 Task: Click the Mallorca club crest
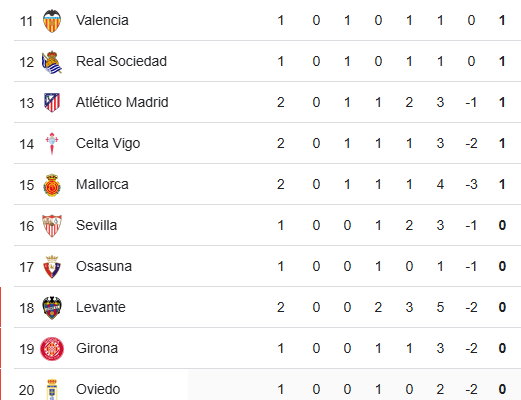point(52,185)
